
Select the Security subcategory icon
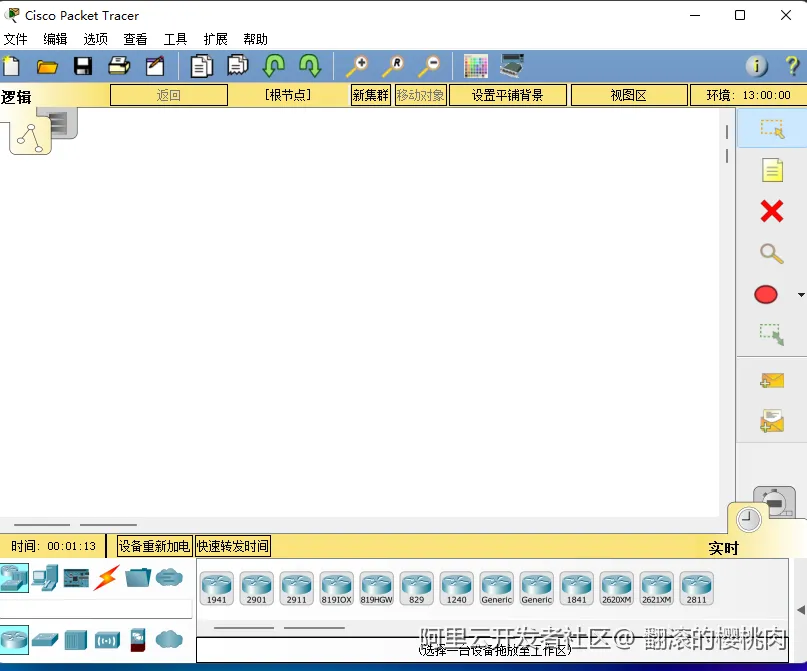138,640
